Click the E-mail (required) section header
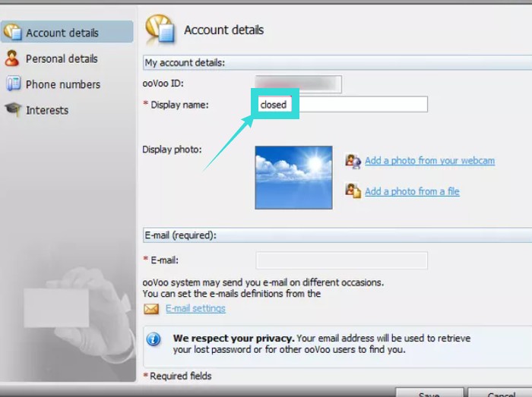This screenshot has height=397, width=532. [337, 235]
